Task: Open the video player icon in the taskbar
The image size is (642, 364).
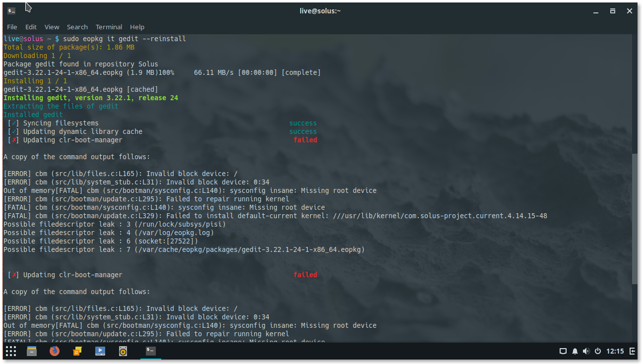Action: click(x=100, y=351)
